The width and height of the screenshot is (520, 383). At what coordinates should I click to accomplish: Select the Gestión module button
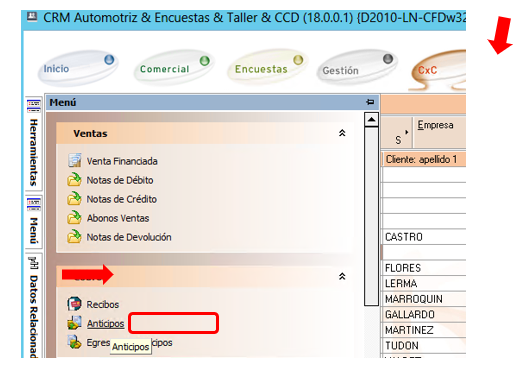click(356, 68)
